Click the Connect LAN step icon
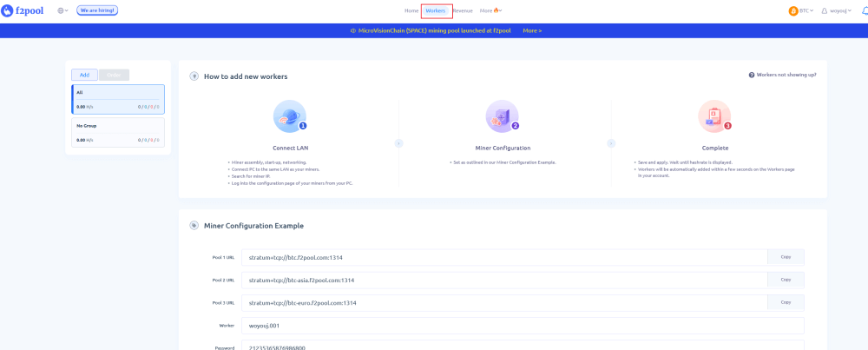868x350 pixels. (x=290, y=116)
